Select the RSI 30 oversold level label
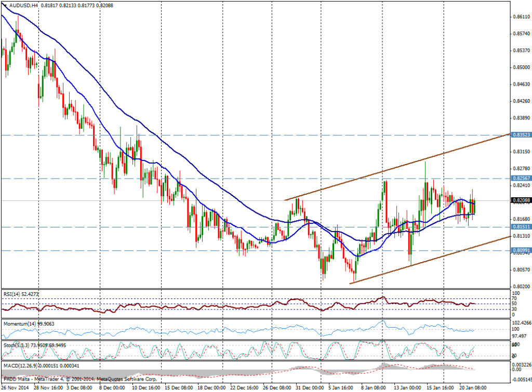This screenshot has width=532, height=392. click(513, 308)
